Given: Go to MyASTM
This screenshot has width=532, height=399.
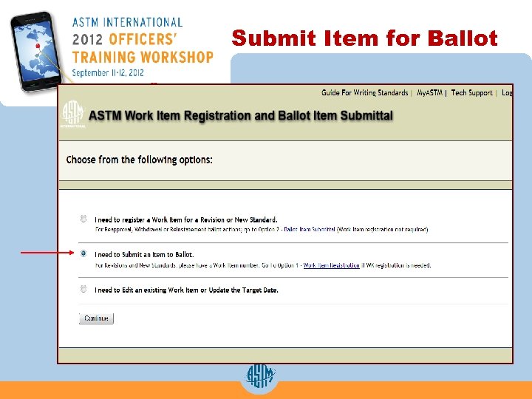Looking at the screenshot, I should pos(429,92).
